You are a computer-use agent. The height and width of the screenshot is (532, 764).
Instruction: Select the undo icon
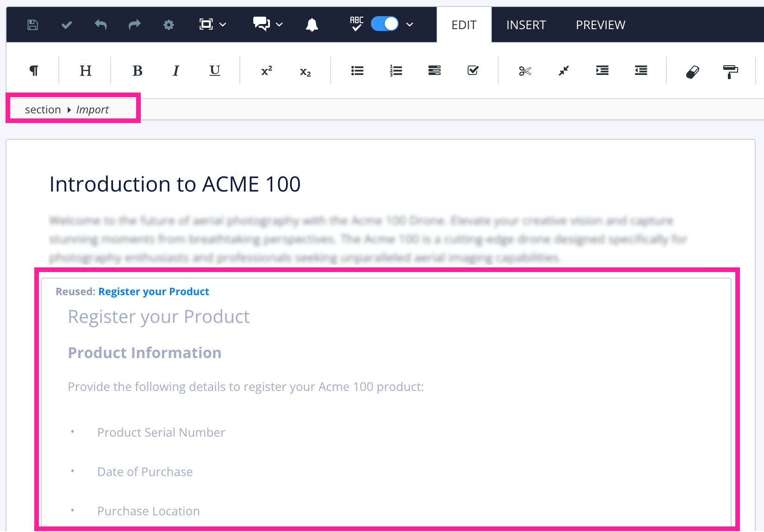click(100, 25)
